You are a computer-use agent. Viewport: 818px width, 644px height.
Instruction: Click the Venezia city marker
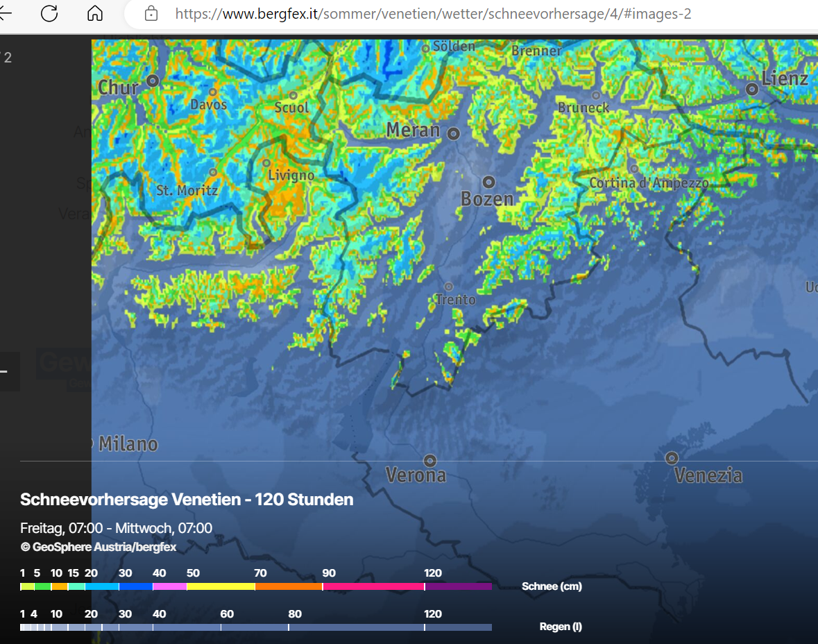pyautogui.click(x=671, y=458)
